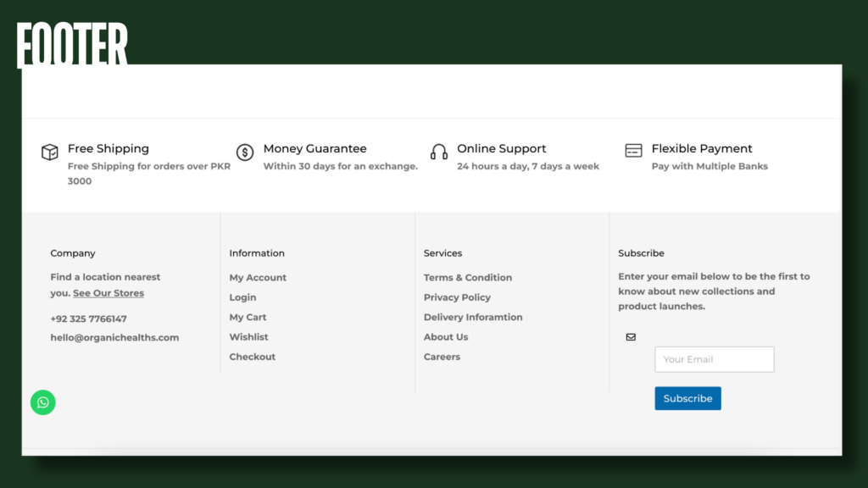Open the Login link
The height and width of the screenshot is (488, 868).
coord(242,297)
